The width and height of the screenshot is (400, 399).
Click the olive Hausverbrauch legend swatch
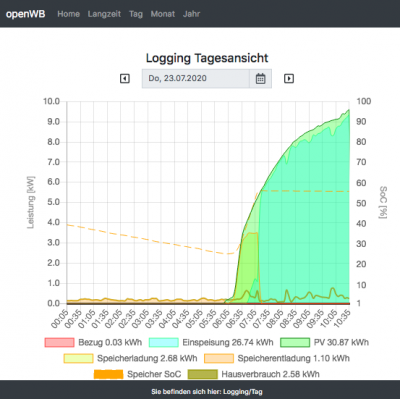202,374
